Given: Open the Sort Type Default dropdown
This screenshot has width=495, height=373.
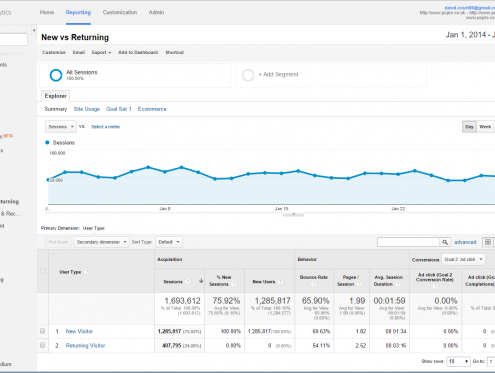Looking at the screenshot, I should 169,242.
